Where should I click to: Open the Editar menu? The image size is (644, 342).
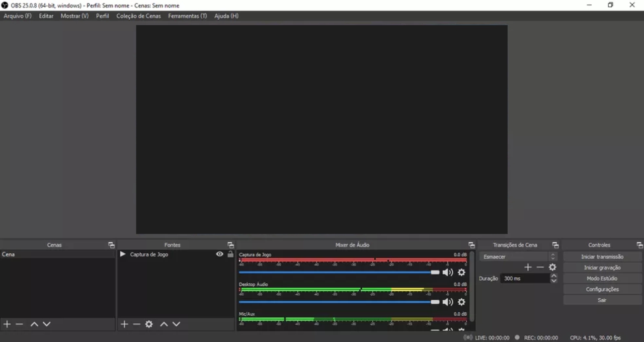click(x=46, y=16)
